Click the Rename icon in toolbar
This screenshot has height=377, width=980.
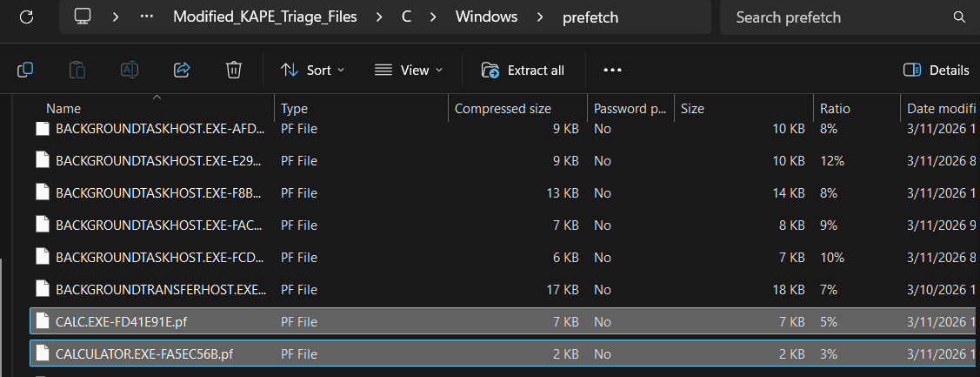point(130,71)
